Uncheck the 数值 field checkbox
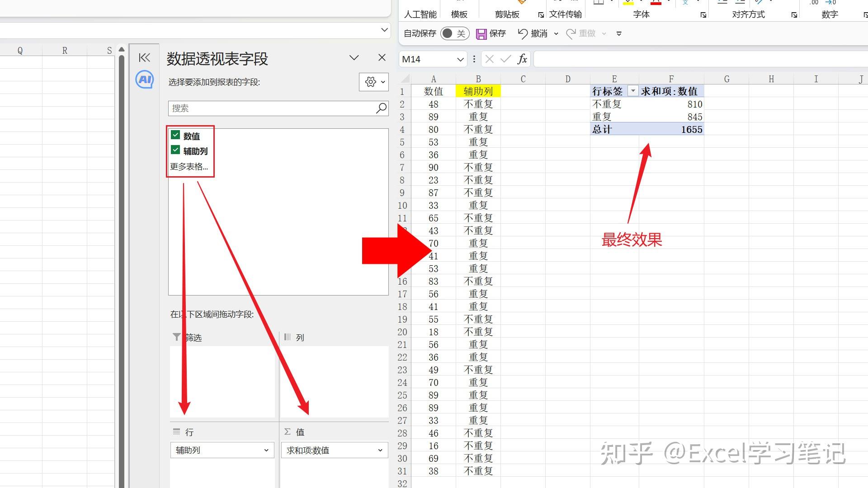868x488 pixels. (x=175, y=135)
